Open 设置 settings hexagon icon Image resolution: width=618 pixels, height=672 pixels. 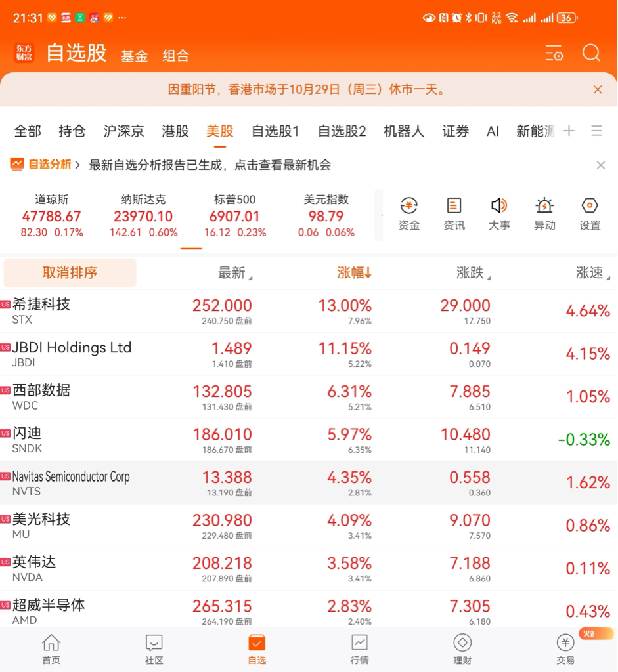[x=590, y=215]
